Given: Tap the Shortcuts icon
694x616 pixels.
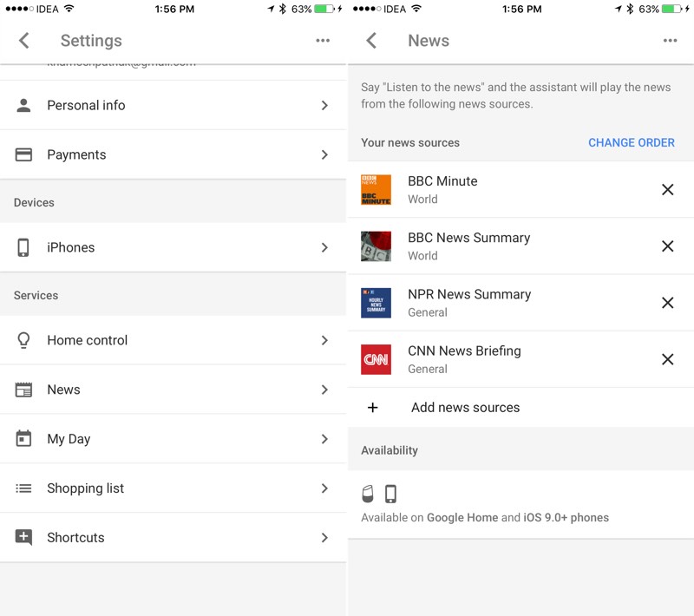Looking at the screenshot, I should point(24,538).
